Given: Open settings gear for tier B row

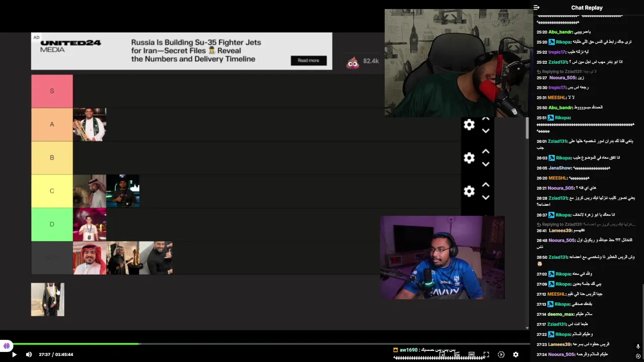Looking at the screenshot, I should point(469,158).
